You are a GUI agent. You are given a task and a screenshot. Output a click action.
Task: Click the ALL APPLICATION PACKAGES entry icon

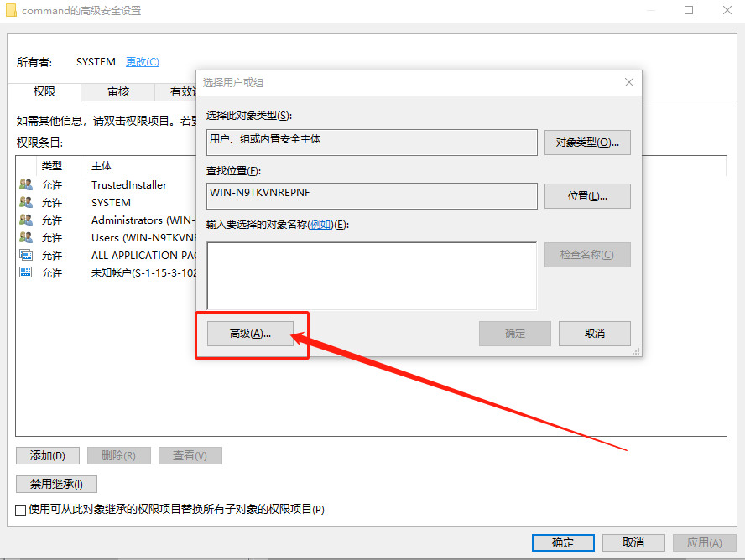click(25, 255)
